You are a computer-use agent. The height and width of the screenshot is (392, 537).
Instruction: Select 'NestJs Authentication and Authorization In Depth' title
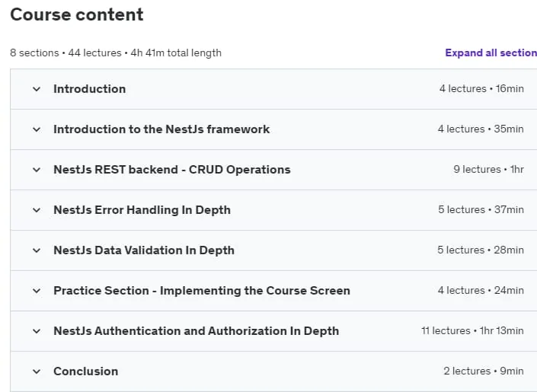pyautogui.click(x=197, y=331)
